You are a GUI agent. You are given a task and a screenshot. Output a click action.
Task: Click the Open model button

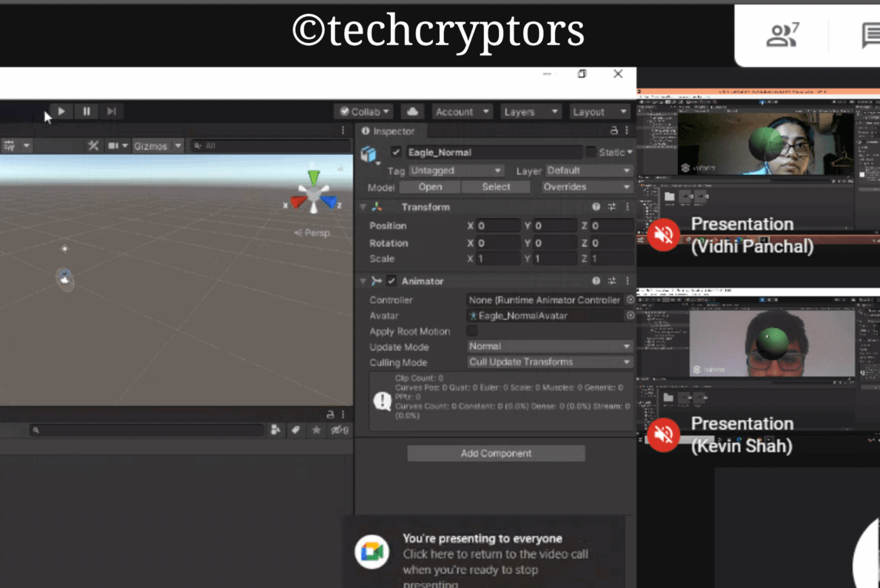(x=430, y=187)
